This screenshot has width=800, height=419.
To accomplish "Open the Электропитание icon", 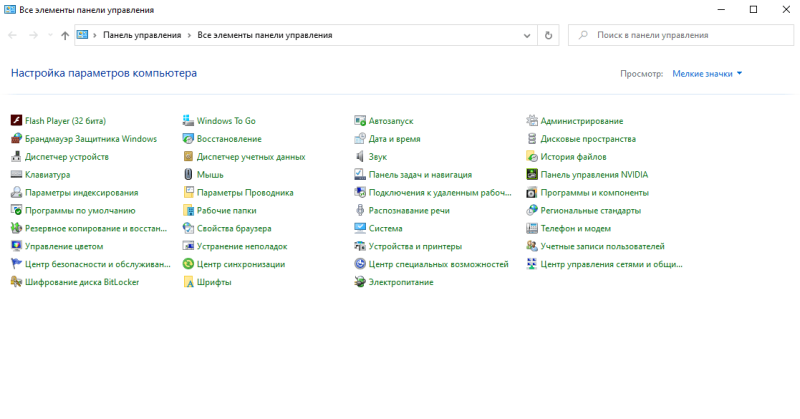I will [360, 282].
